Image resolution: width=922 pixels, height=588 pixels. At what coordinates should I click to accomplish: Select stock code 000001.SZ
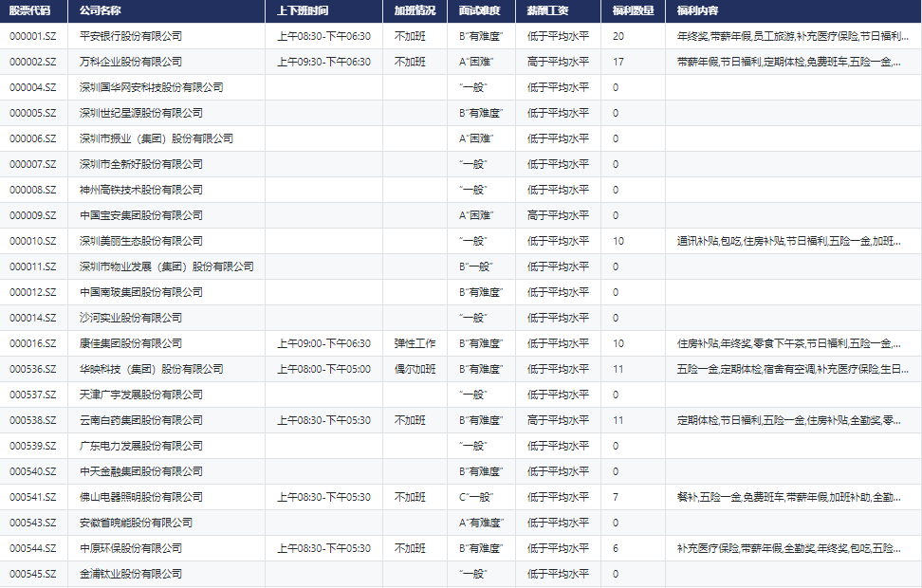[x=33, y=36]
